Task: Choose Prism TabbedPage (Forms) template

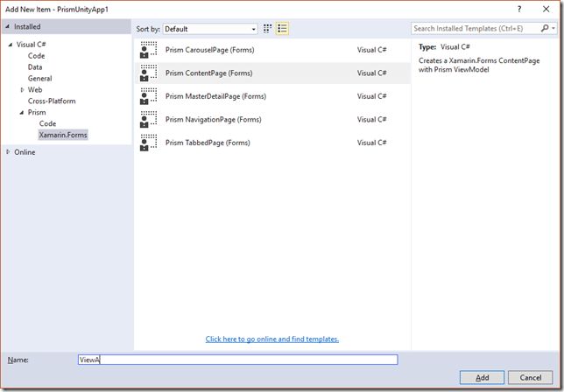Action: point(272,143)
